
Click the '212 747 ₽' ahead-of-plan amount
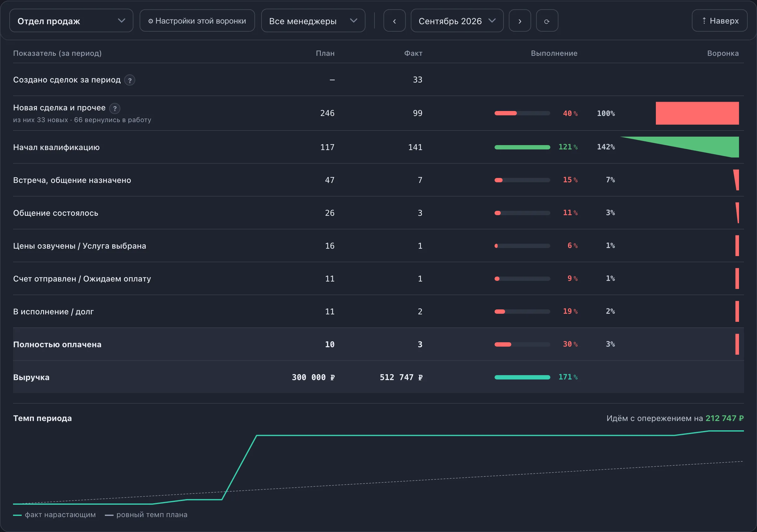[x=725, y=418]
